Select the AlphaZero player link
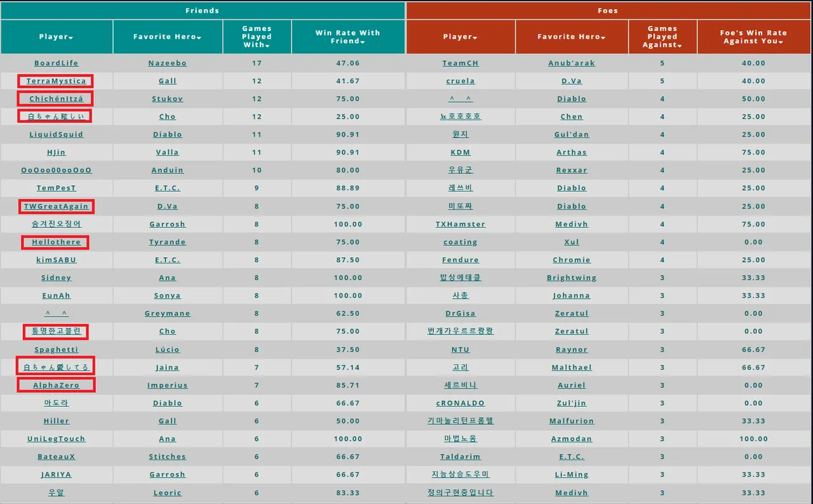The width and height of the screenshot is (813, 504). (56, 385)
